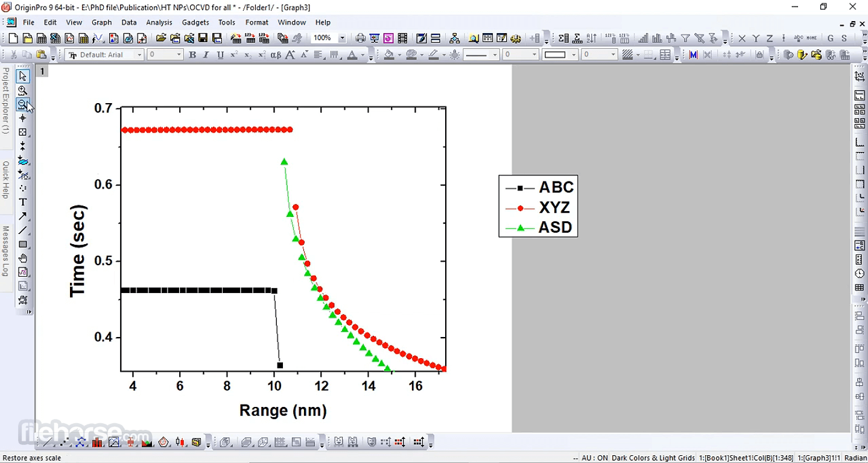Open the File menu
This screenshot has width=868, height=463.
click(x=28, y=22)
